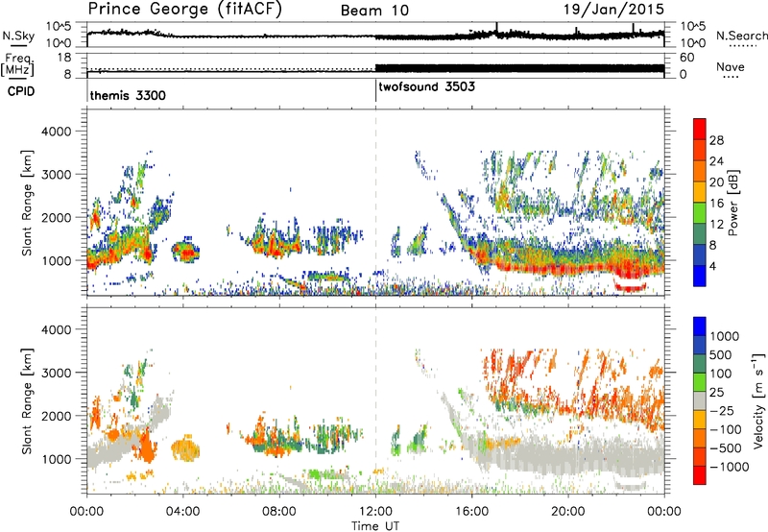
Task: Select the '16:00' time axis tick label
Action: coord(471,512)
